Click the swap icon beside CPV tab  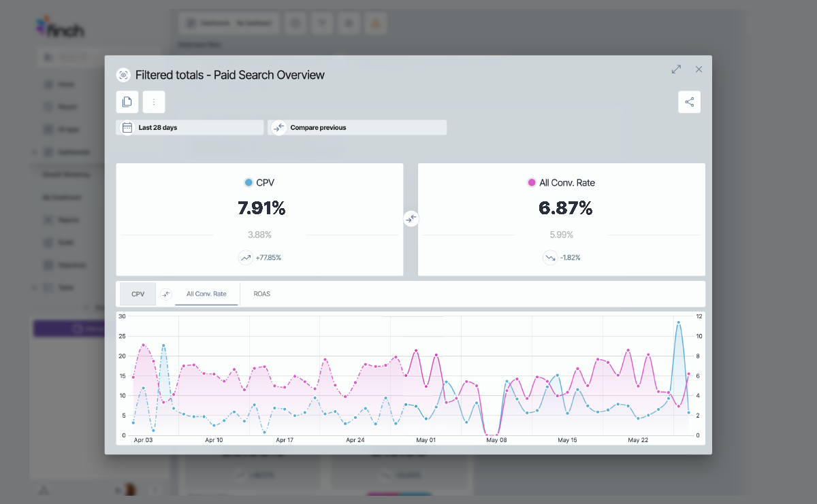(166, 294)
